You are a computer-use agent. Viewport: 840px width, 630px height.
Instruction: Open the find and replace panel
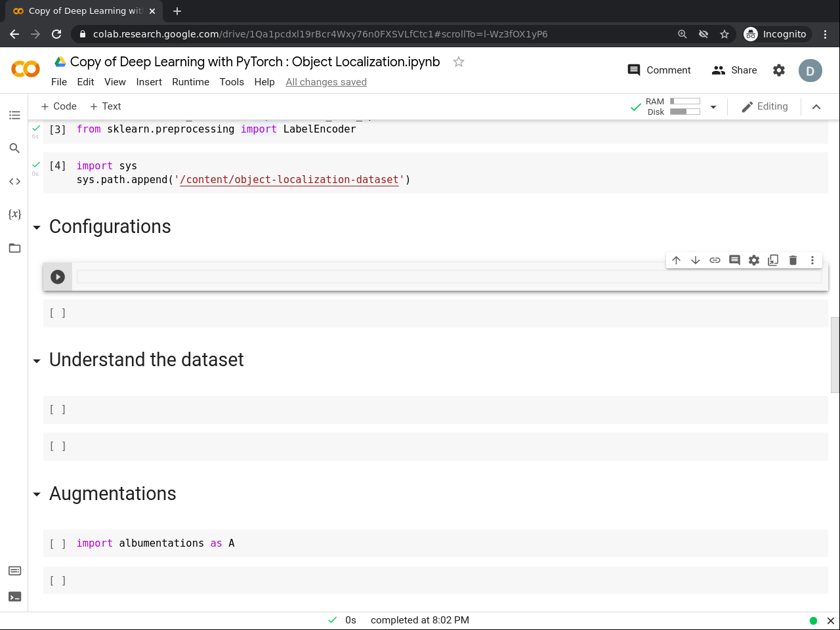point(14,148)
